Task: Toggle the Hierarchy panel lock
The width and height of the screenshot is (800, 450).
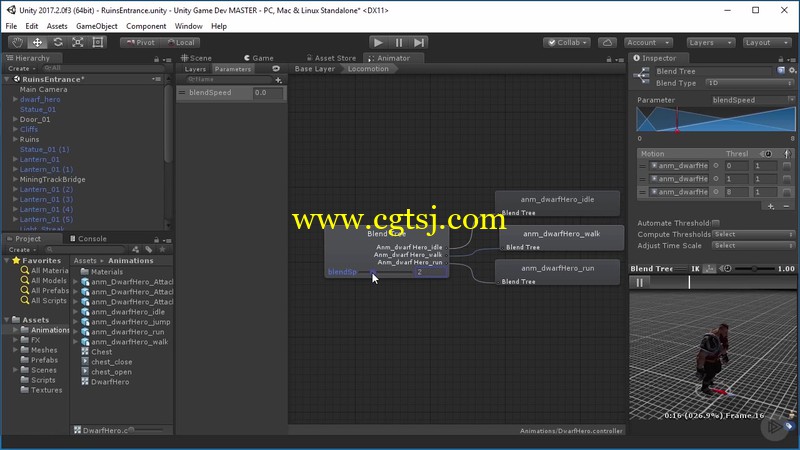Action: pos(156,59)
